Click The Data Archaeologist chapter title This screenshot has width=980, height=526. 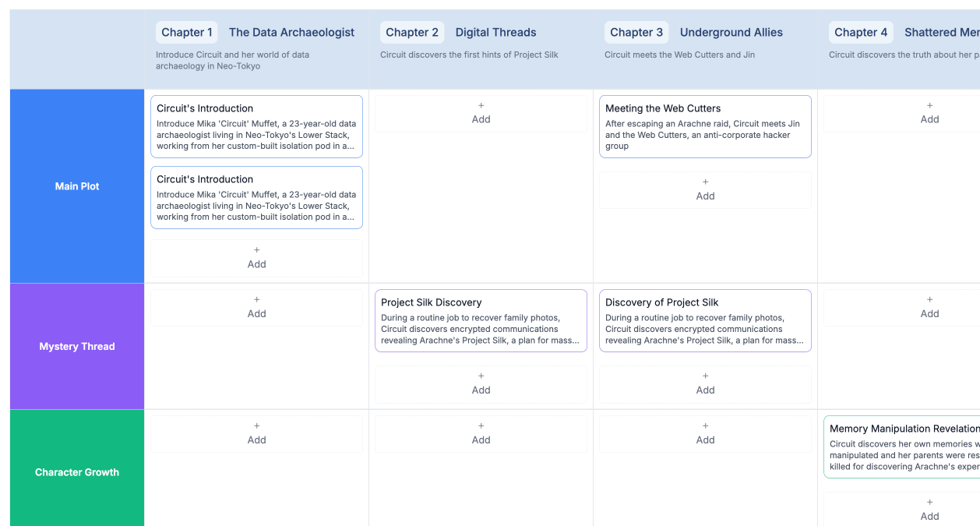tap(291, 33)
